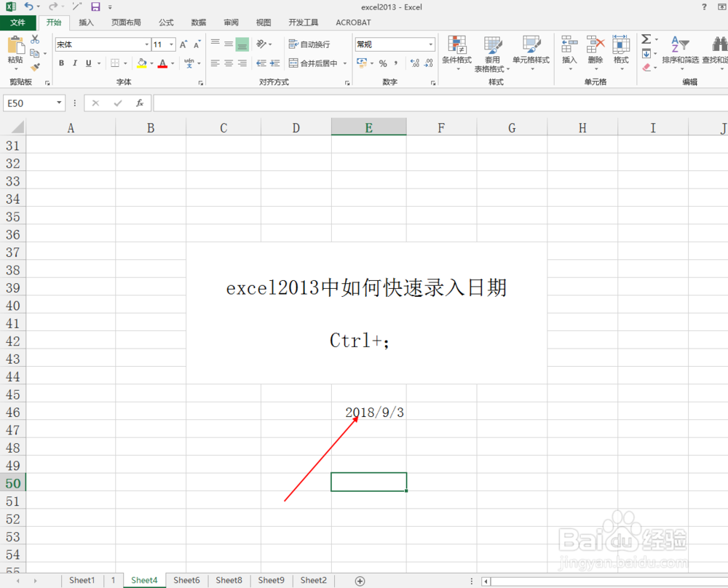The image size is (728, 588).
Task: Click the Save floppy disk icon
Action: 95,7
